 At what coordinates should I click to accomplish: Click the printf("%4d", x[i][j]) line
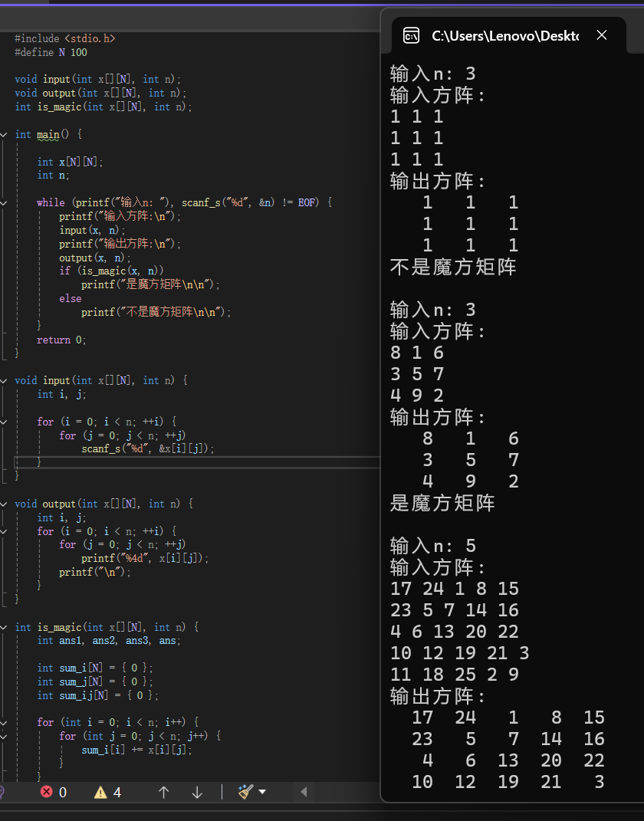[145, 559]
